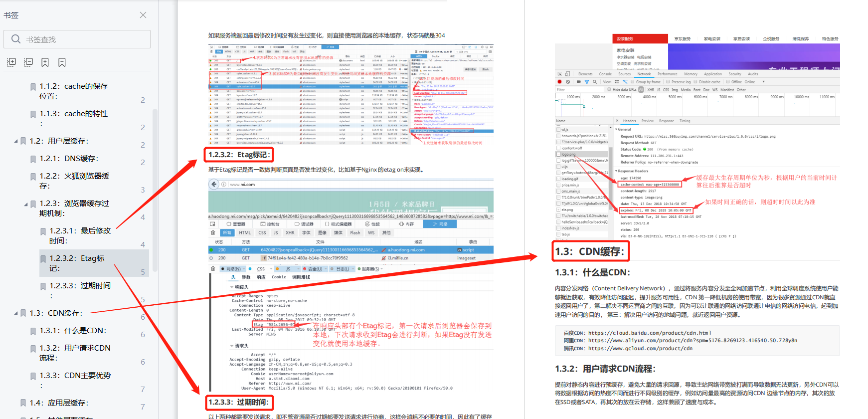868x419 pixels.
Task: Open bookmark 1.2: 用户层缓存
Action: tap(59, 141)
